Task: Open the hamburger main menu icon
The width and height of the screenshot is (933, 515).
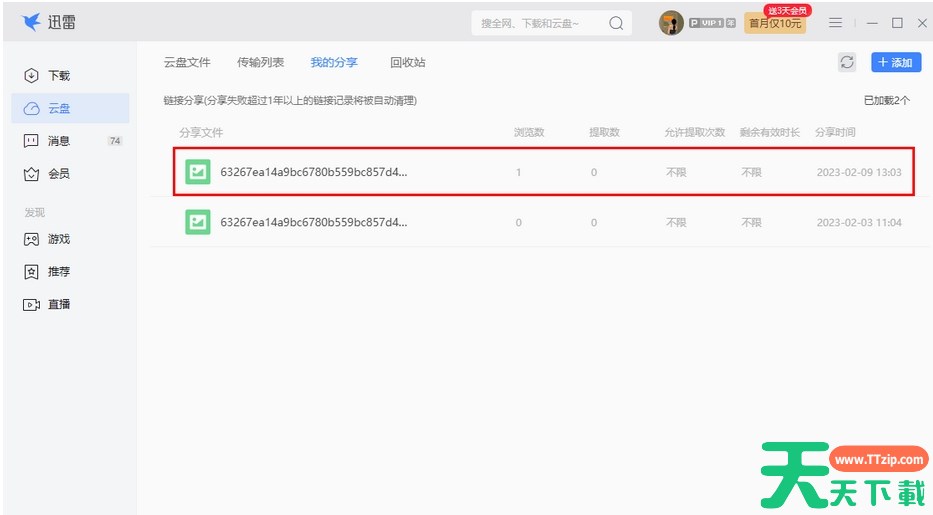Action: click(x=836, y=23)
